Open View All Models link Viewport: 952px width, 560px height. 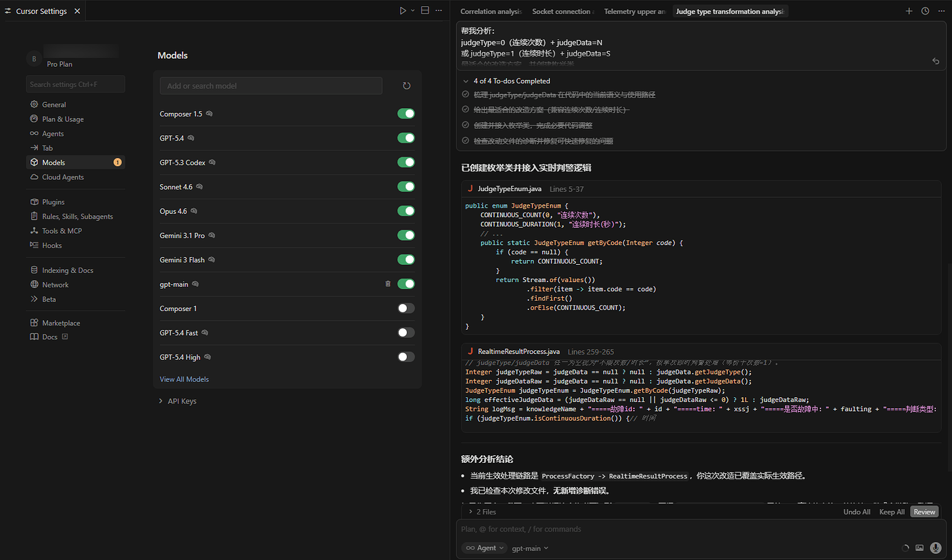pyautogui.click(x=184, y=379)
